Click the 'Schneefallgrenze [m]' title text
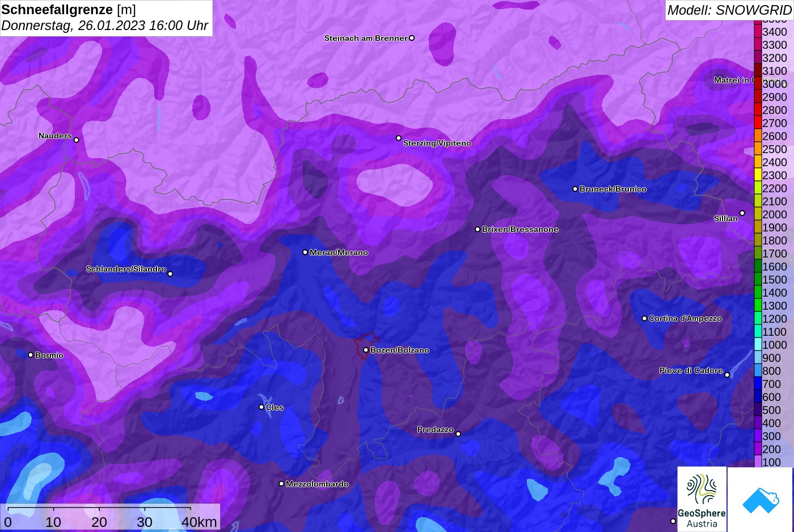 [69, 10]
